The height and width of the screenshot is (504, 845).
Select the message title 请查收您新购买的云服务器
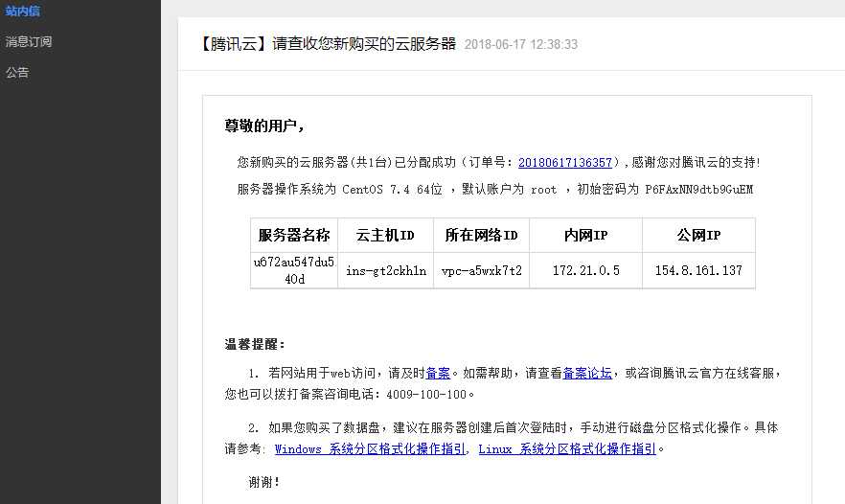[364, 44]
